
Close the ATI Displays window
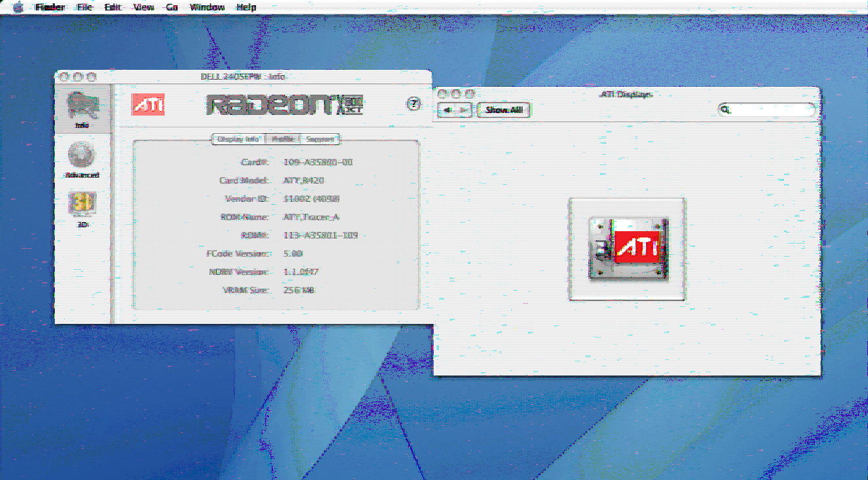coord(443,94)
